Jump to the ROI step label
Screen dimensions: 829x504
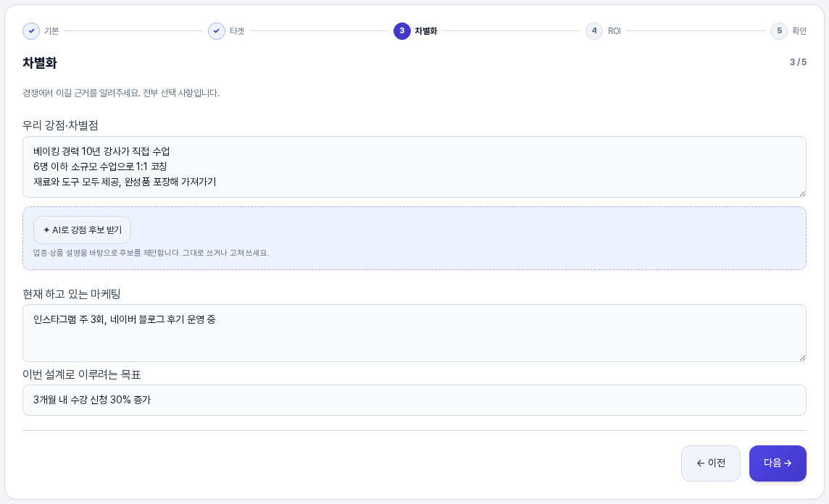(614, 31)
